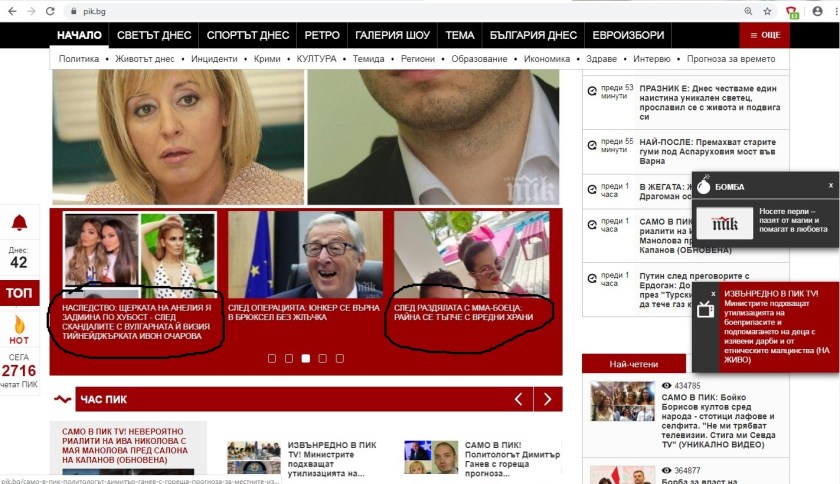Image resolution: width=840 pixels, height=484 pixels.
Task: Select the first carousel slide dot
Action: tap(272, 358)
